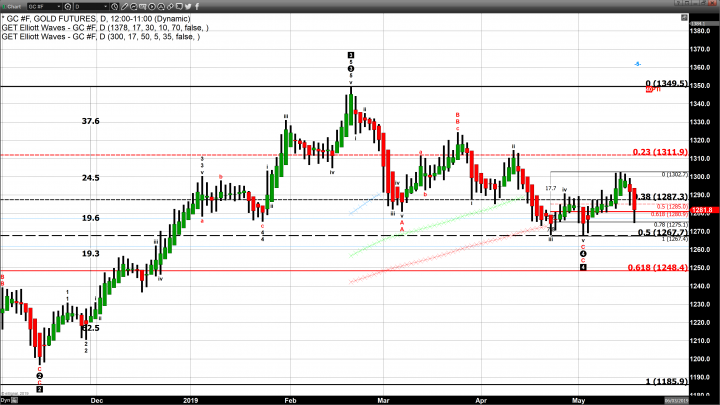Select the pencil drawing tool icon

(125, 6)
